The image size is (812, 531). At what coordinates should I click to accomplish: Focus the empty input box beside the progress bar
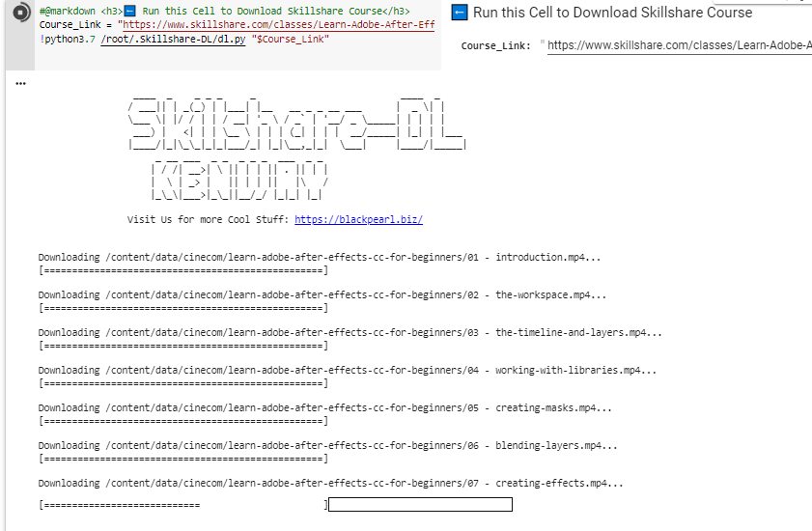(x=420, y=504)
